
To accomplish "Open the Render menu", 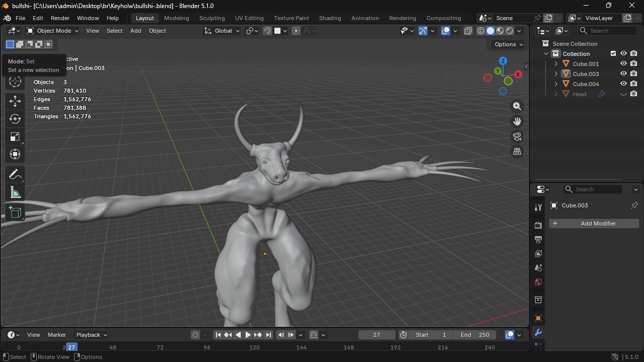I will click(x=60, y=18).
